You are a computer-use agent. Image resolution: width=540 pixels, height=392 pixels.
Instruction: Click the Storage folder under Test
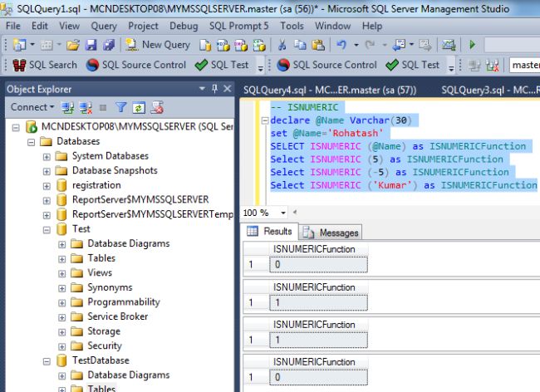tap(104, 331)
